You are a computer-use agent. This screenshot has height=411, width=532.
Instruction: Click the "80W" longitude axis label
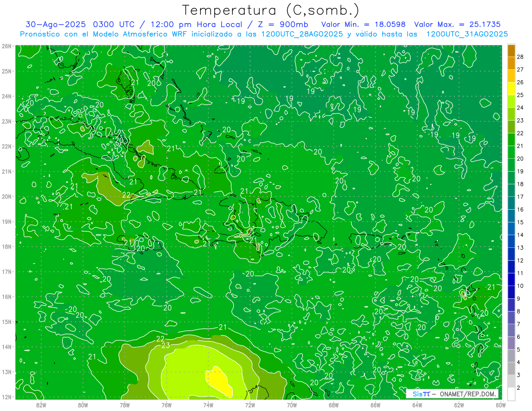[83, 404]
